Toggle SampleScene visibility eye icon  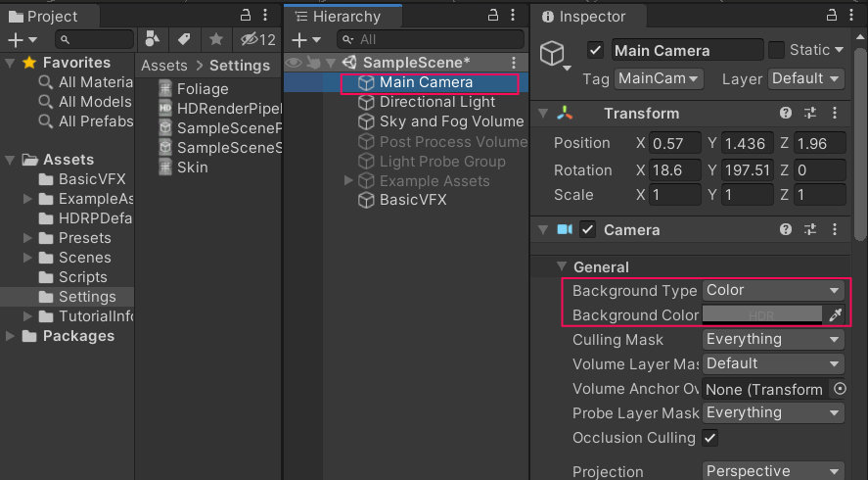(294, 63)
